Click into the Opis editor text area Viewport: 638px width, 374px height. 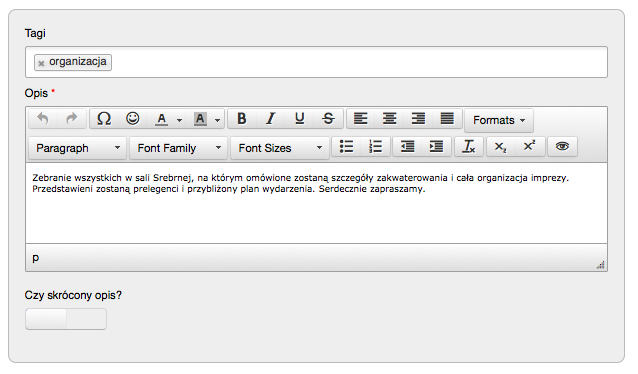point(316,203)
